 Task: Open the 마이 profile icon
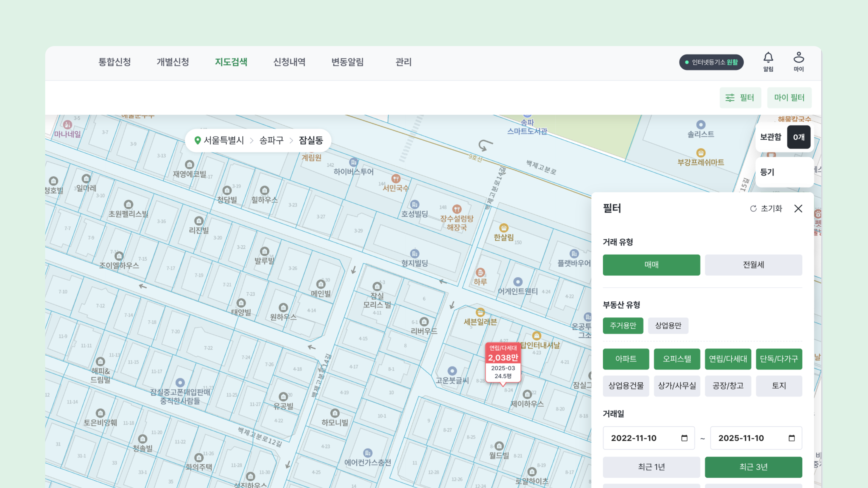coord(798,58)
